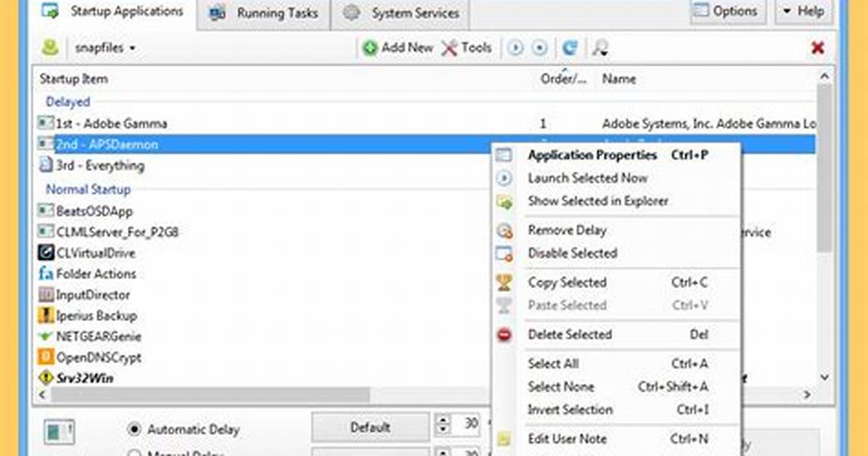Click the red Delete Selected icon
Image resolution: width=868 pixels, height=456 pixels.
504,335
